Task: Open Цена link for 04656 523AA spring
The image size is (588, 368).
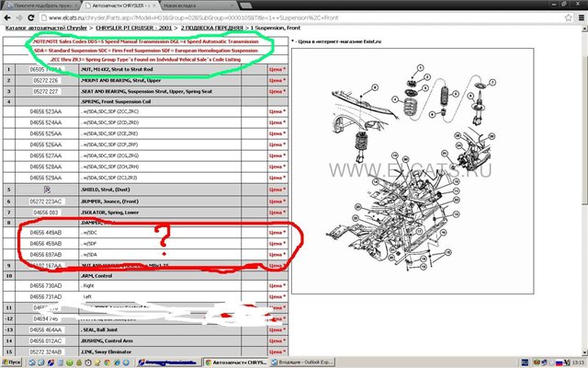Action: coord(277,111)
